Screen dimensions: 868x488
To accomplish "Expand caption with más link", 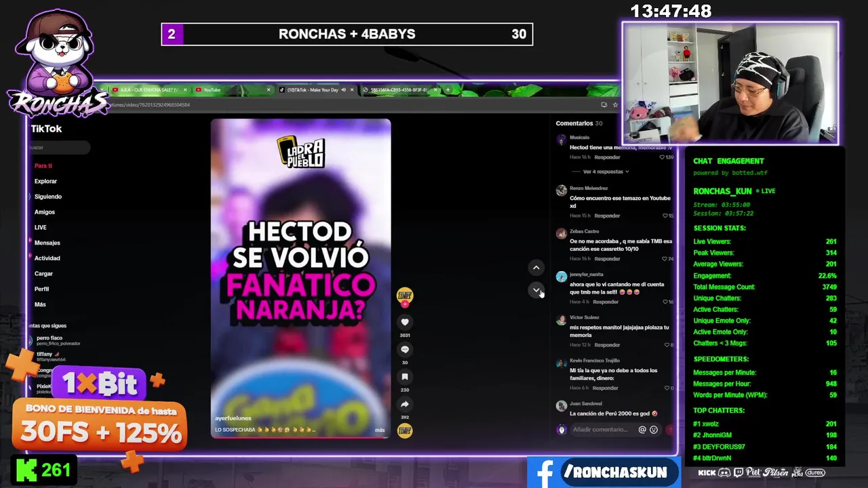I will click(380, 430).
